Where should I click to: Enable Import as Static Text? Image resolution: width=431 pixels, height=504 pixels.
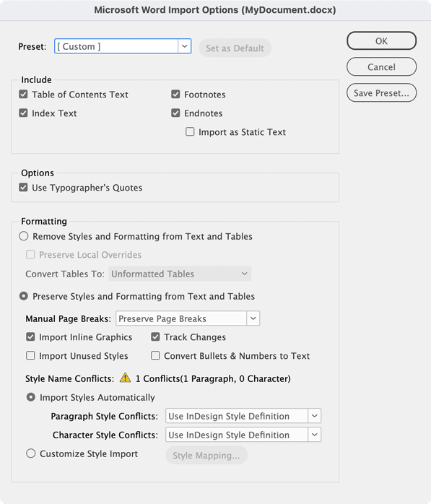click(x=190, y=132)
